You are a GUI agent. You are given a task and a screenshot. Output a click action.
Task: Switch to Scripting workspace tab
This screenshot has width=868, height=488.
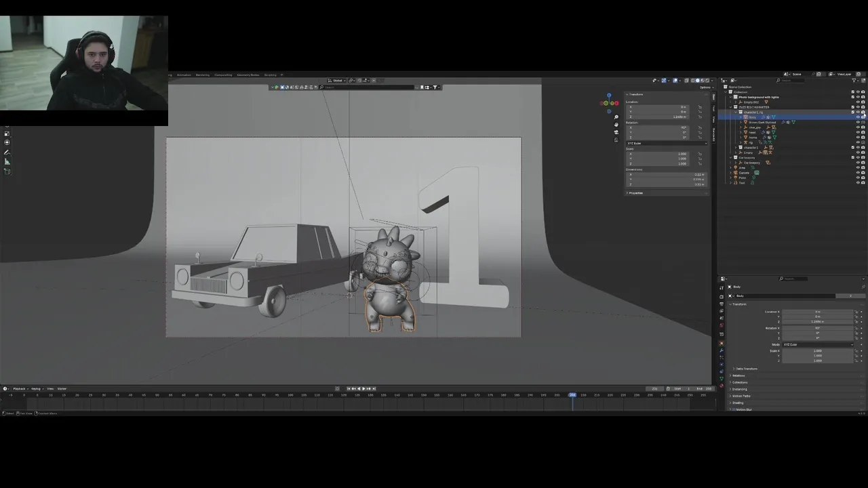(x=270, y=75)
